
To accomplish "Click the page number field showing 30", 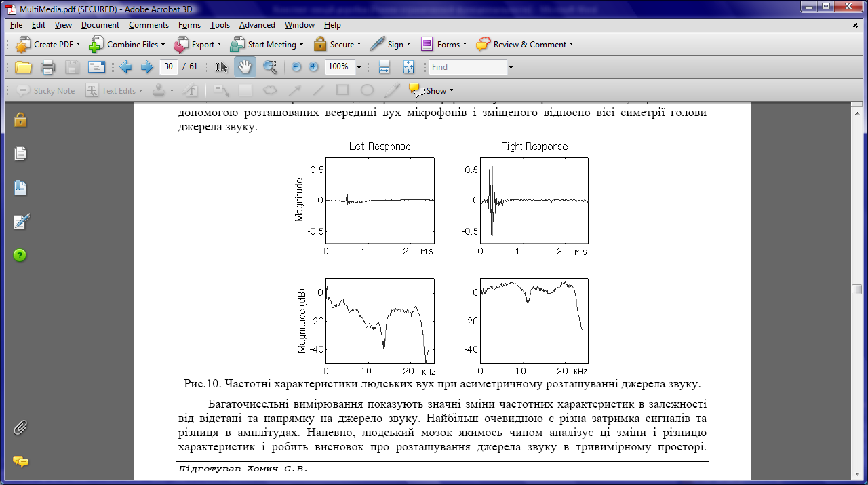I will [168, 67].
